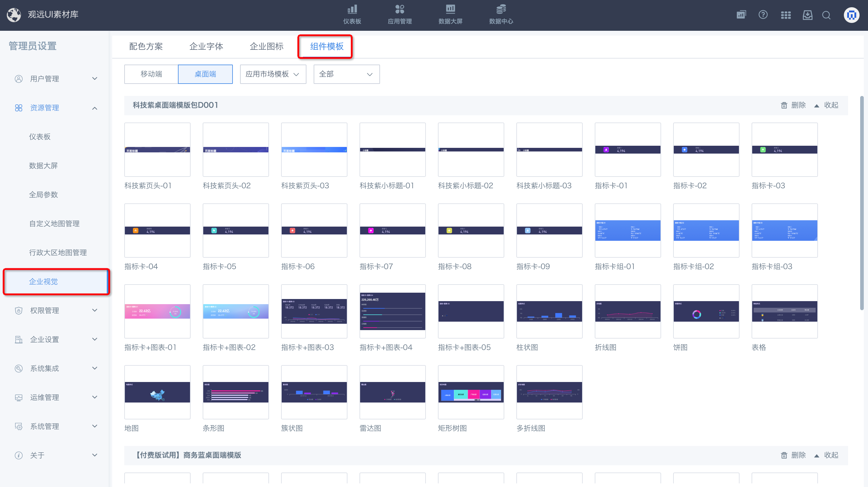Select the 指标卡+图表-04 thumbnail
This screenshot has width=868, height=487.
coord(393,311)
